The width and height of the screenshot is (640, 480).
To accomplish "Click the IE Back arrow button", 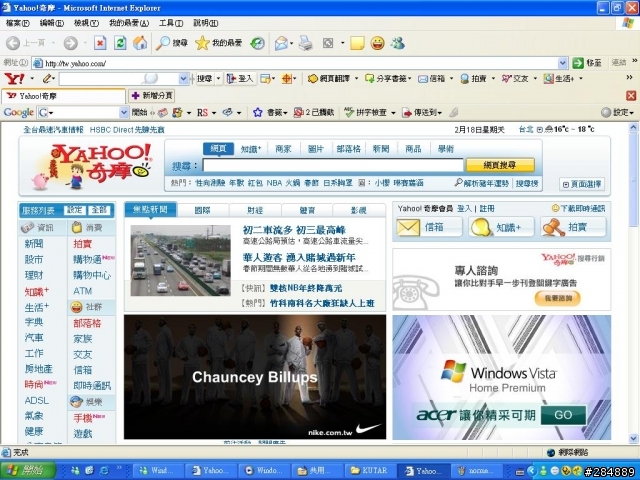I will pyautogui.click(x=13, y=43).
